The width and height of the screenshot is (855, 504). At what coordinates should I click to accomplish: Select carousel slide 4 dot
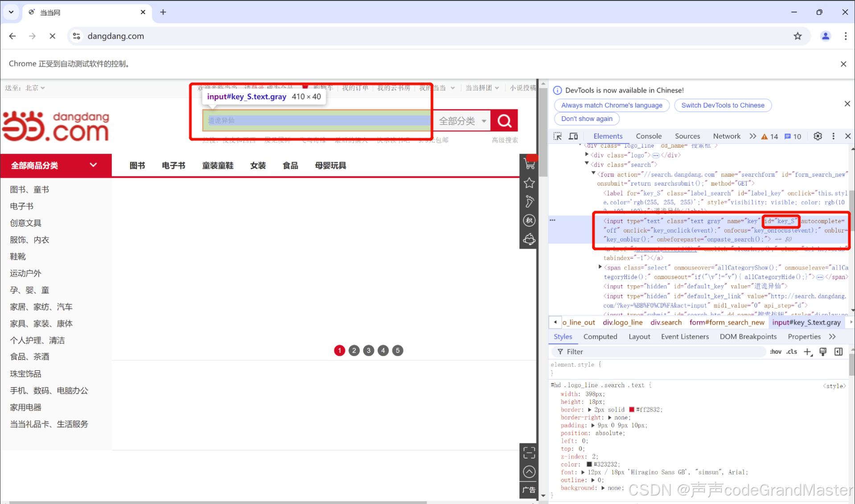[x=383, y=351]
